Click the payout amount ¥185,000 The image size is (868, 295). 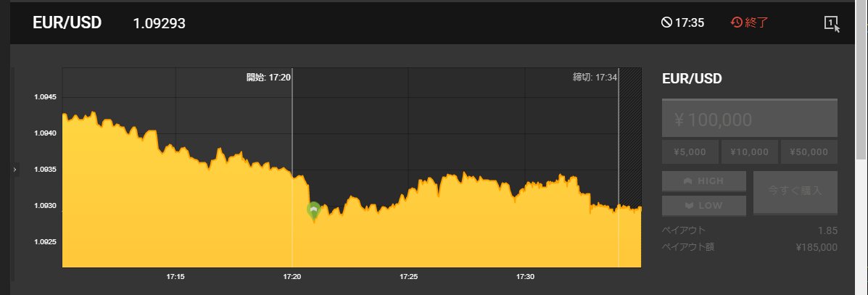[x=816, y=247]
